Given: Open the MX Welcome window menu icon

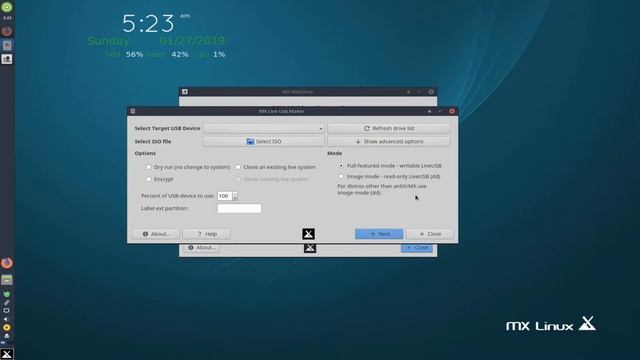Looking at the screenshot, I should click(184, 92).
